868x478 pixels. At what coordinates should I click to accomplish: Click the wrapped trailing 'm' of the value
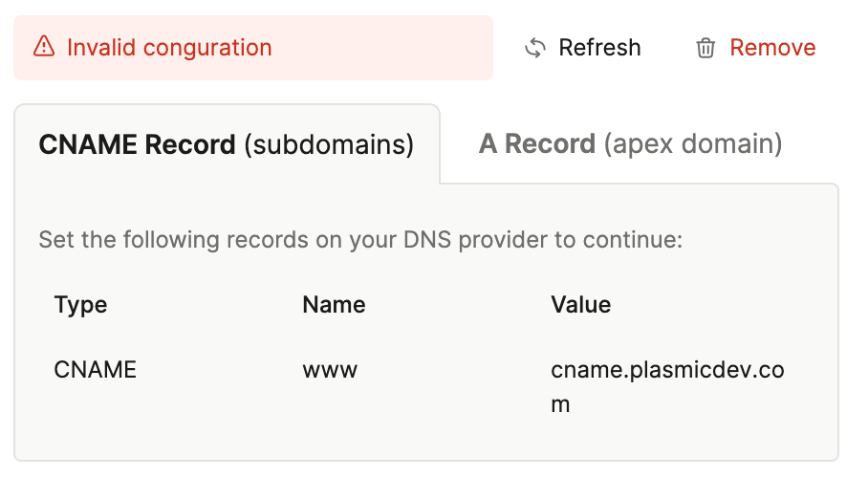pyautogui.click(x=561, y=404)
